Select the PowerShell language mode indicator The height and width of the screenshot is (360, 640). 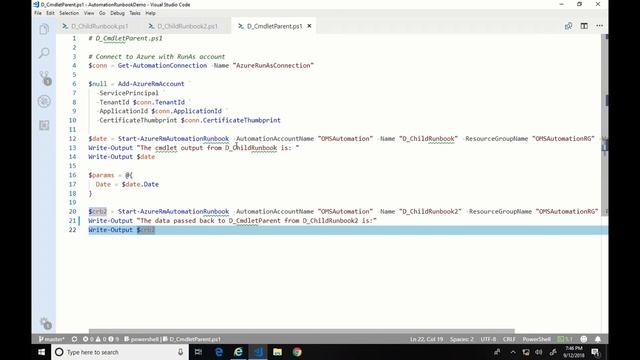(x=536, y=339)
